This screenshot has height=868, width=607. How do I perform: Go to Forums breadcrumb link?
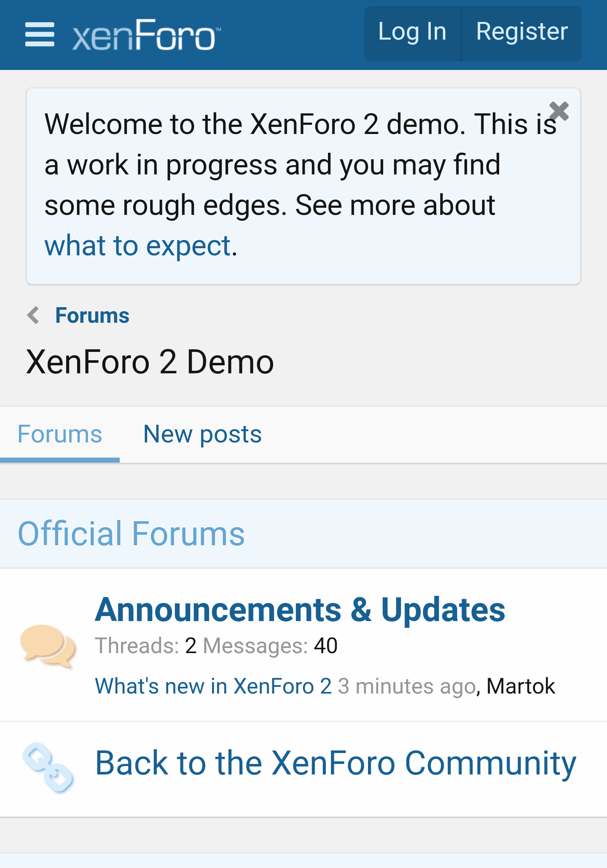(x=92, y=315)
